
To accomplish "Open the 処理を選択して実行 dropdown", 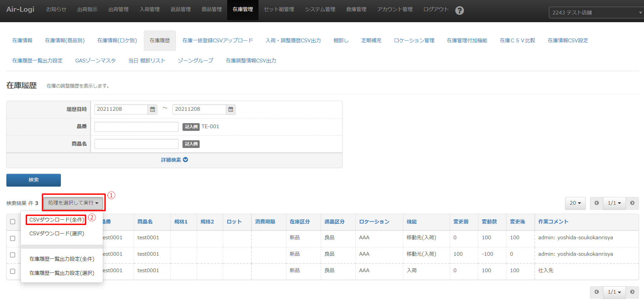I will pyautogui.click(x=73, y=203).
